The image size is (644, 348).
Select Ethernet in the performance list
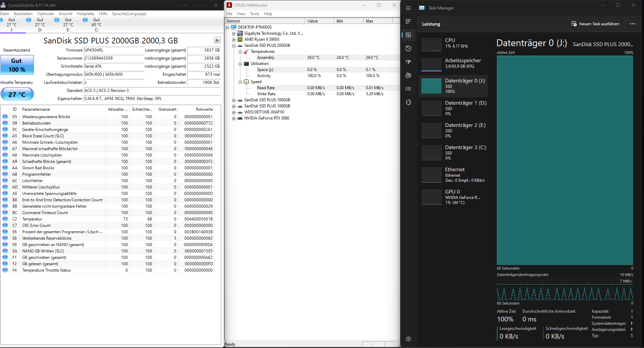click(x=453, y=175)
